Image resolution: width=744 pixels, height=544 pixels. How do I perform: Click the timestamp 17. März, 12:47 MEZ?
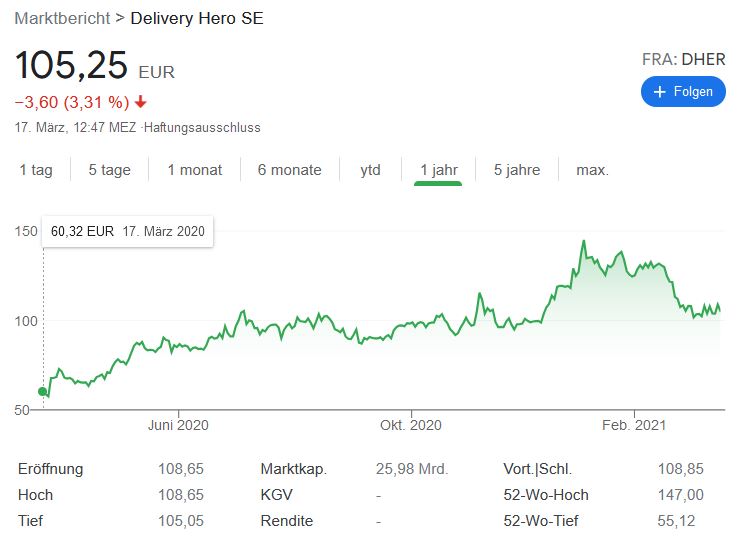[75, 128]
